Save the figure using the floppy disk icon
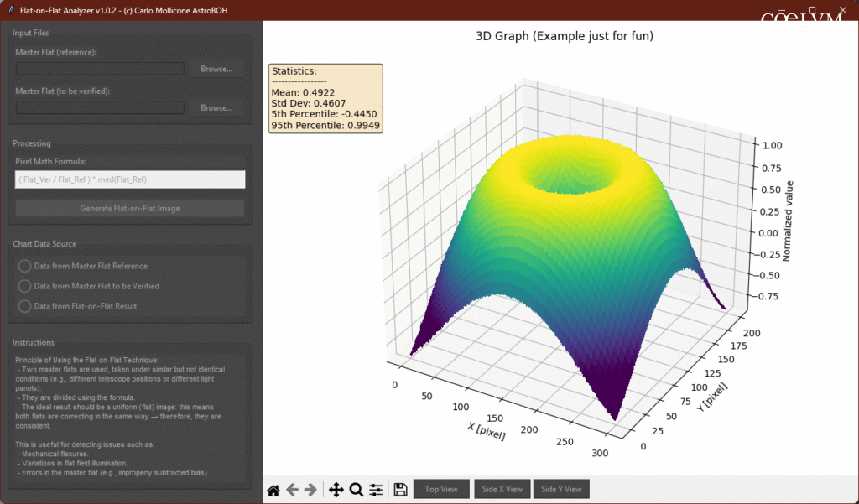859x504 pixels. tap(400, 490)
